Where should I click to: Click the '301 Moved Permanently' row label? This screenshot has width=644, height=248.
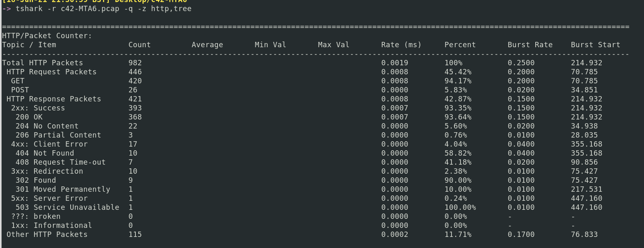63,189
